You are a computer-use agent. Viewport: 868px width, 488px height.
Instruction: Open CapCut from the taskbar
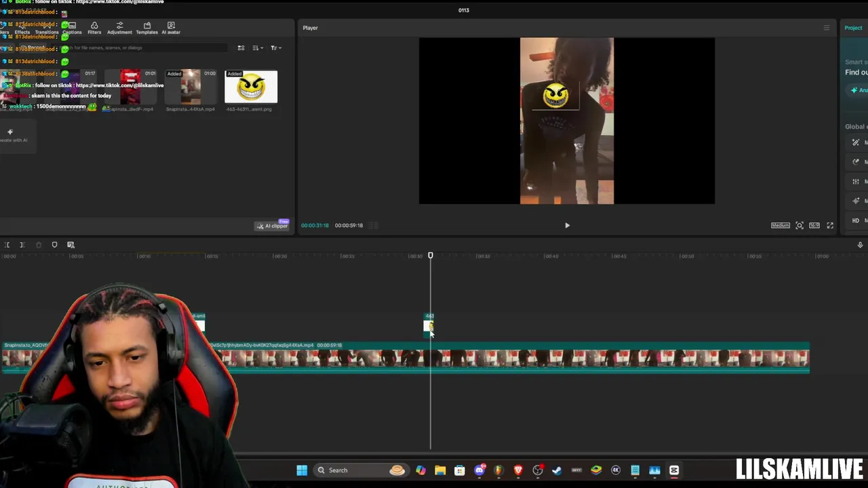click(x=674, y=470)
